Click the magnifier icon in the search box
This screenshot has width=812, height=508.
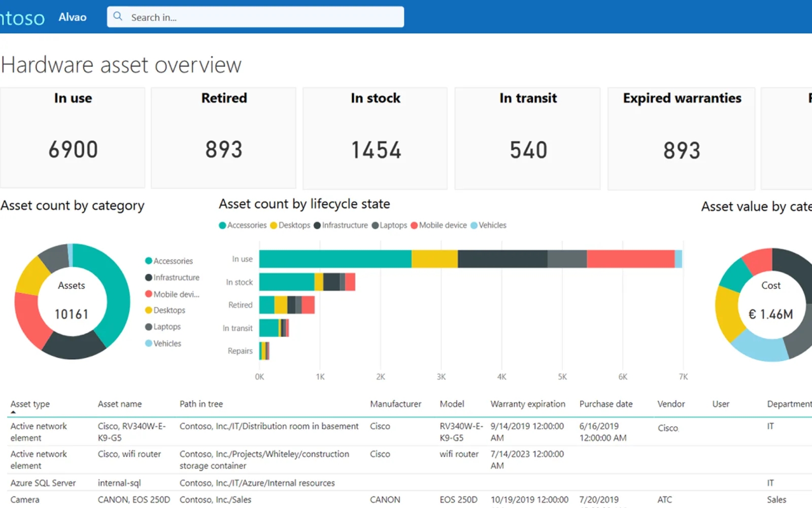coord(118,16)
